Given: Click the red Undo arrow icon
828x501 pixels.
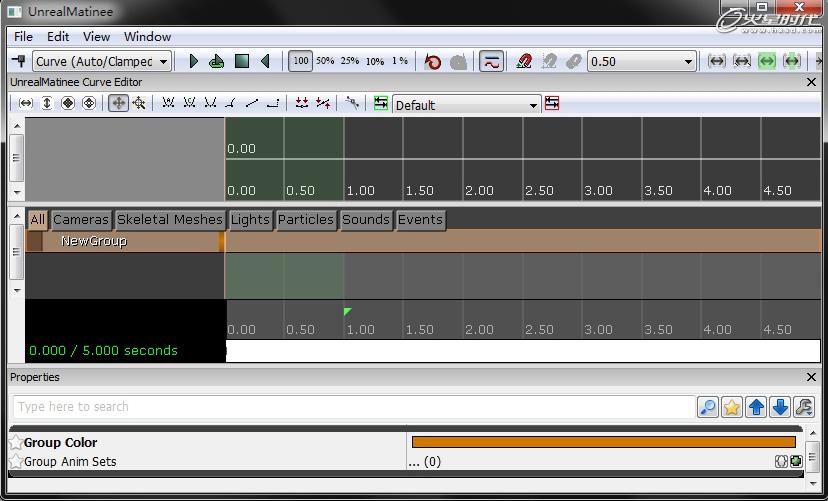Looking at the screenshot, I should tap(433, 62).
